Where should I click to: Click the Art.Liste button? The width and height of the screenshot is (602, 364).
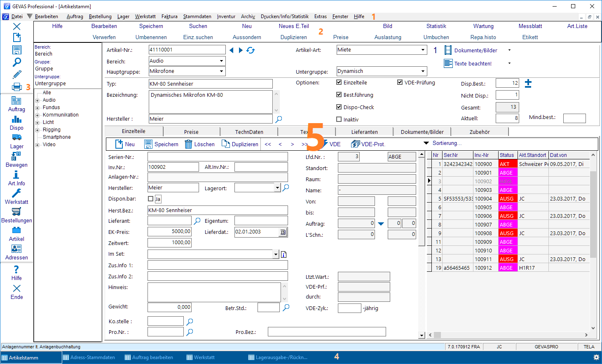point(577,26)
